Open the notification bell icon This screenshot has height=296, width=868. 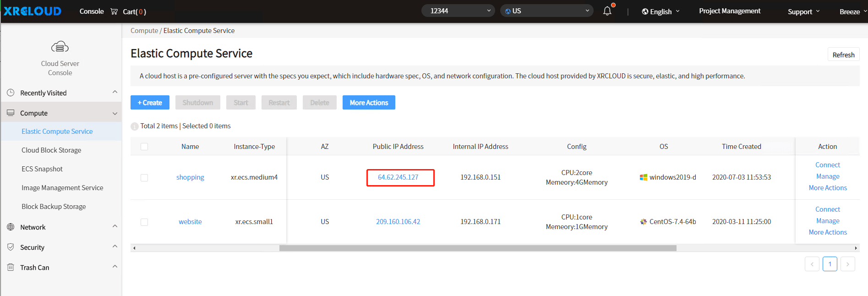click(607, 11)
